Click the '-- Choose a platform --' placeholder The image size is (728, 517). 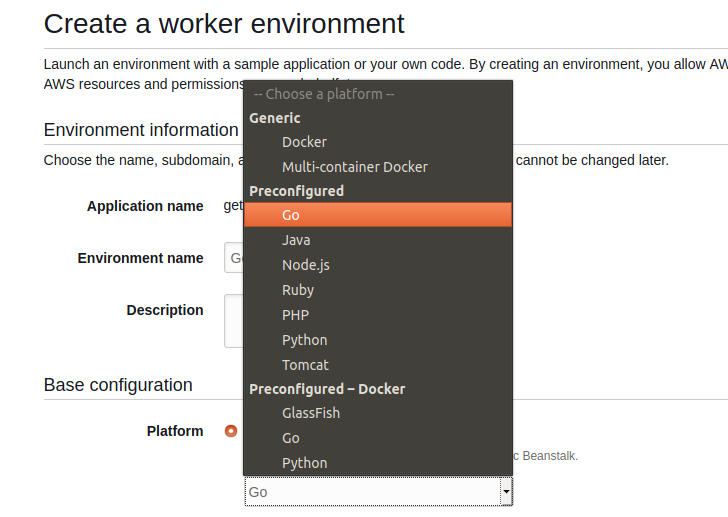click(x=324, y=94)
